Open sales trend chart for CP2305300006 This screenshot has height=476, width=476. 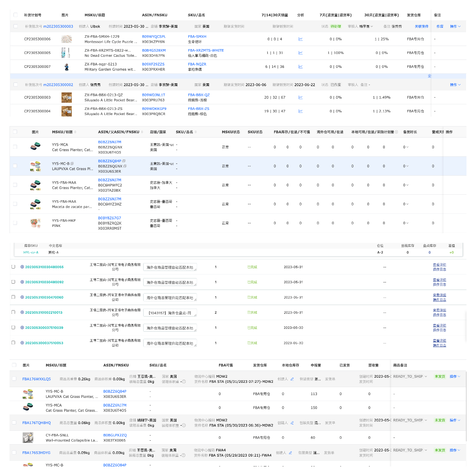[x=300, y=39]
